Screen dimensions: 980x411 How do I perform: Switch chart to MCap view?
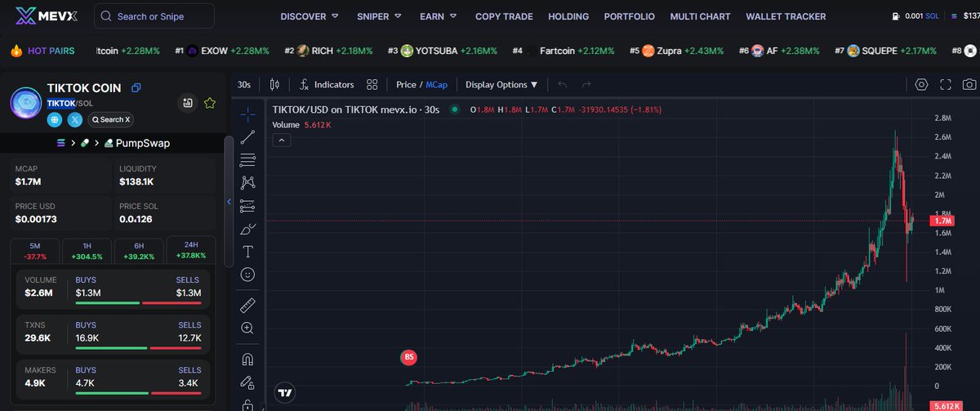[x=436, y=84]
